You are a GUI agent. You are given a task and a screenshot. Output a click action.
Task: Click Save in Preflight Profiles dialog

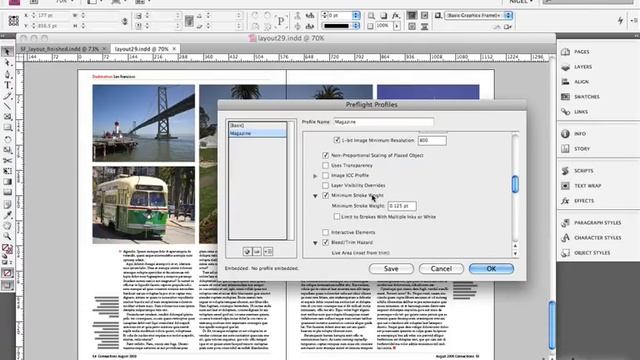(x=391, y=269)
